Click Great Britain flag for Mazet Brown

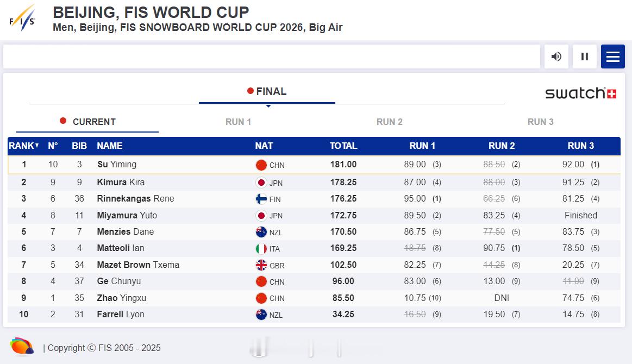[x=261, y=265]
